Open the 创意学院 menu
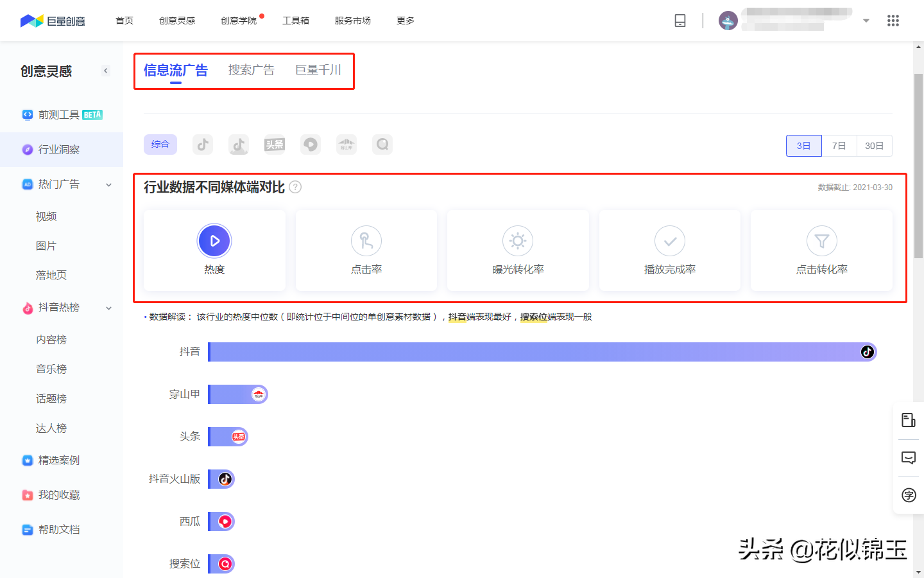The width and height of the screenshot is (924, 578). (239, 21)
